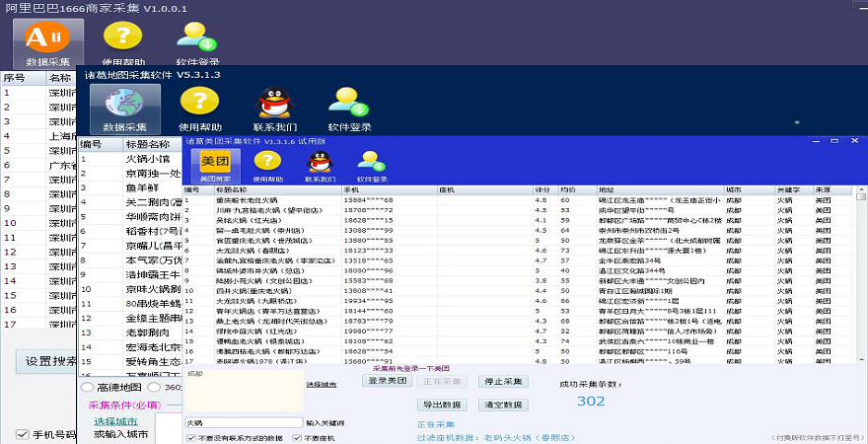
Task: Toggle the 不要没有联系方式的数据 checkbox
Action: 191,438
